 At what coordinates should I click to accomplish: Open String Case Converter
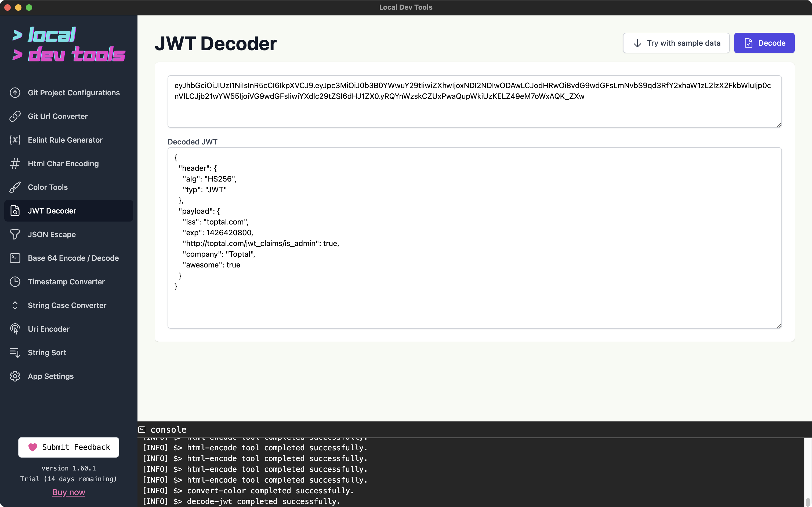pyautogui.click(x=69, y=306)
